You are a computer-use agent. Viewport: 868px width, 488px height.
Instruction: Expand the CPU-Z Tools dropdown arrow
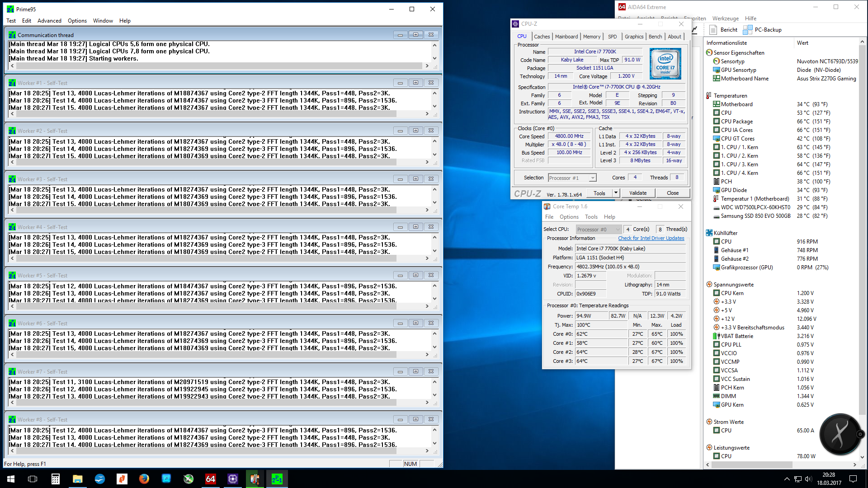(615, 193)
